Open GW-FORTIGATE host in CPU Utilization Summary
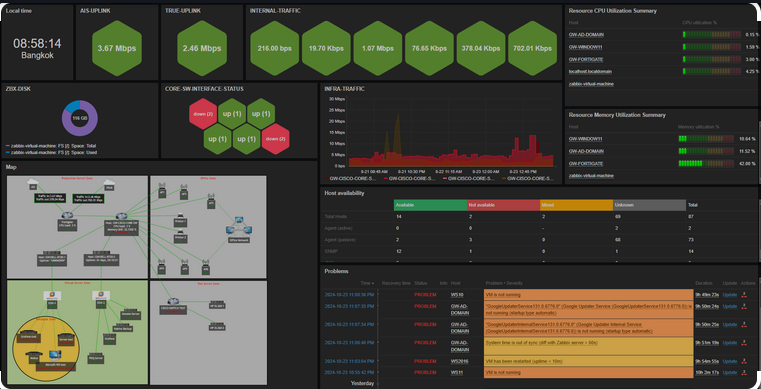The width and height of the screenshot is (761, 389). click(x=586, y=59)
